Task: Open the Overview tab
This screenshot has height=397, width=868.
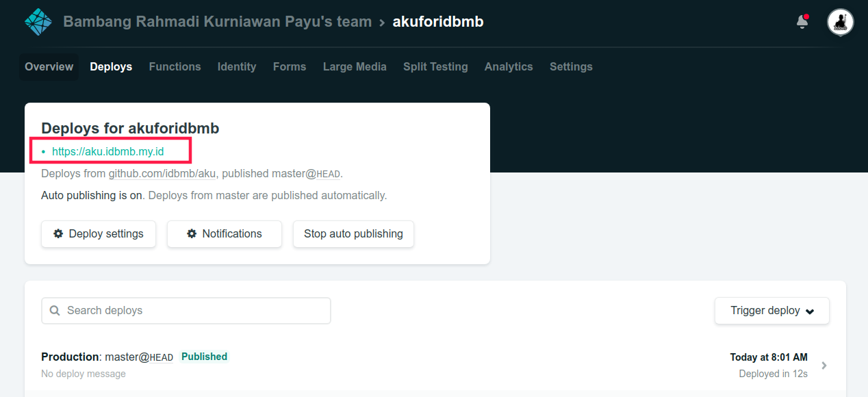Action: coord(49,66)
